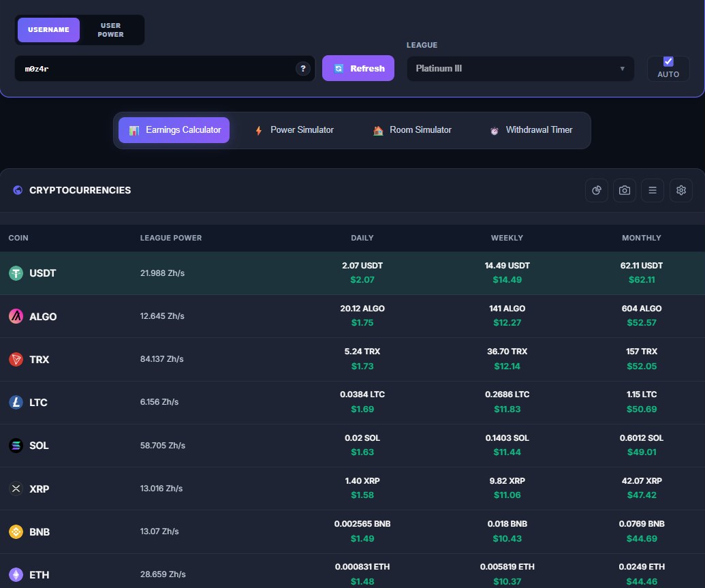Click the LTC coin icon
The height and width of the screenshot is (588, 705).
16,402
